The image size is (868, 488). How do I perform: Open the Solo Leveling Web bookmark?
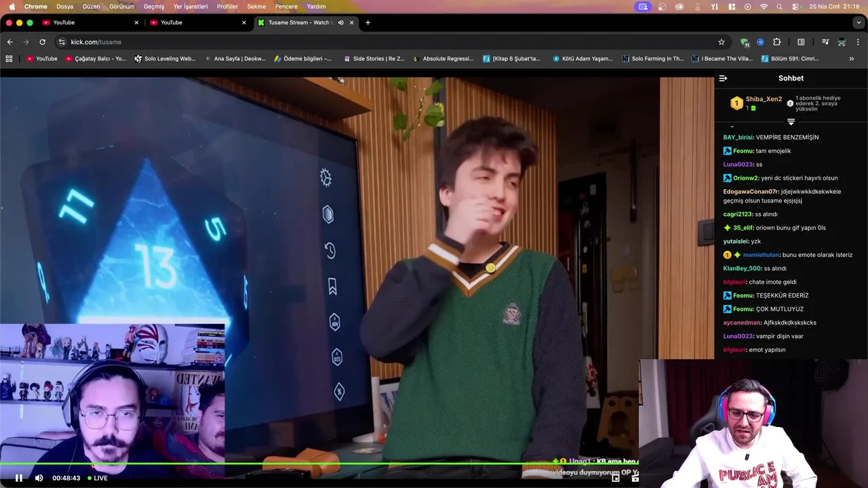(165, 59)
